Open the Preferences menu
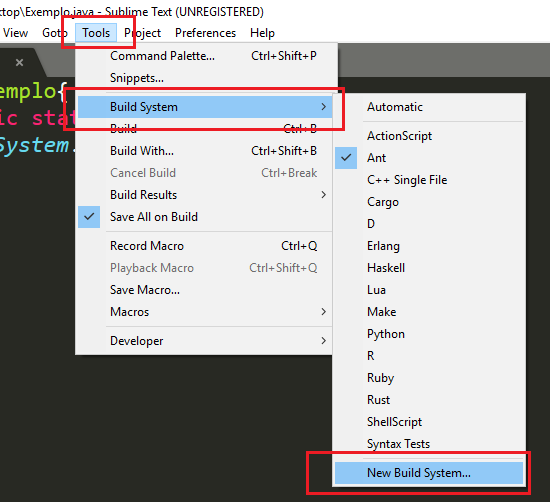550x502 pixels. click(x=206, y=33)
